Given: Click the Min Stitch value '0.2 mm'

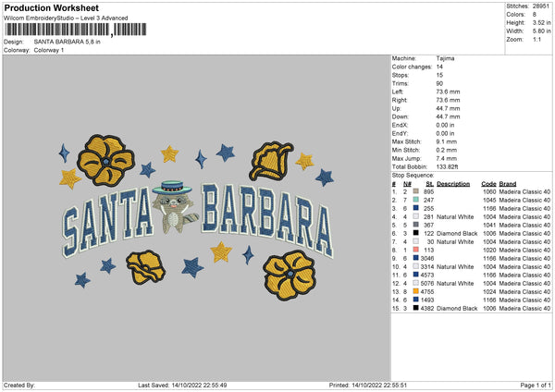Looking at the screenshot, I should (x=447, y=150).
